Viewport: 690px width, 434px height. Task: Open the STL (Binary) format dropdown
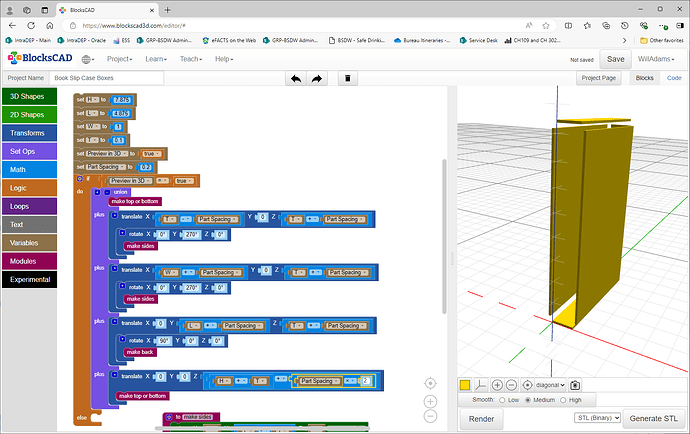tap(597, 418)
